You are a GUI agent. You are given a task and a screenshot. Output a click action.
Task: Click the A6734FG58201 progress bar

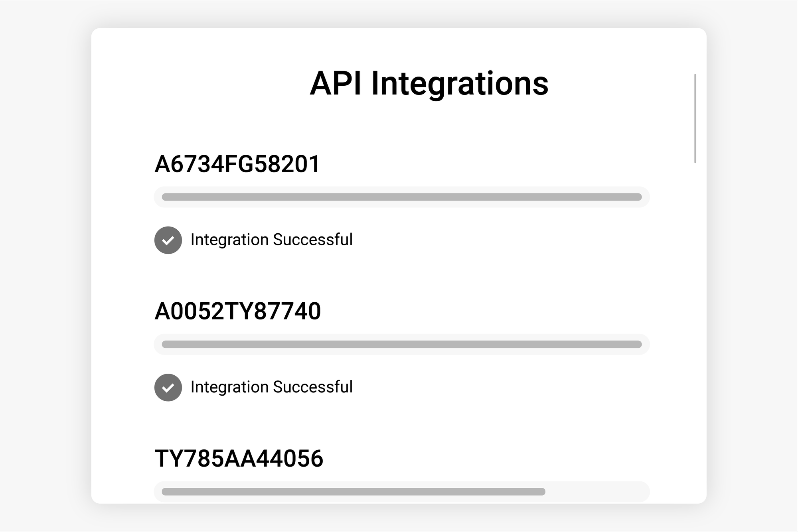tap(401, 197)
